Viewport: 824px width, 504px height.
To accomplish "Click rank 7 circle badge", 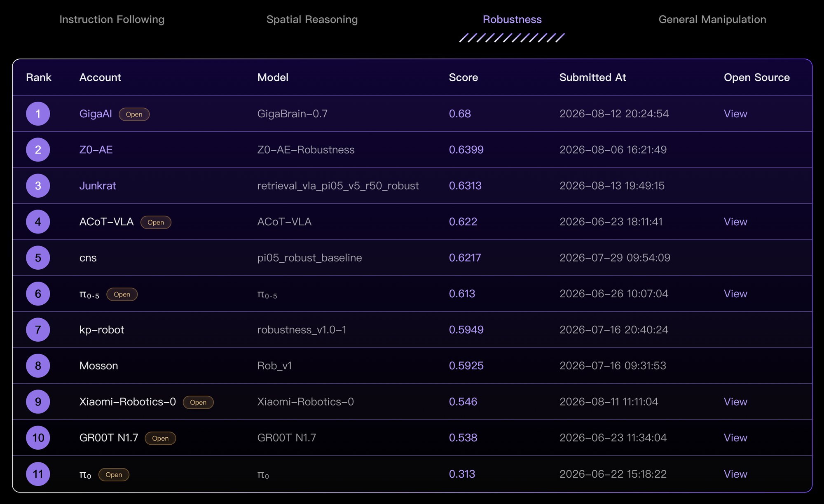I will click(x=38, y=329).
